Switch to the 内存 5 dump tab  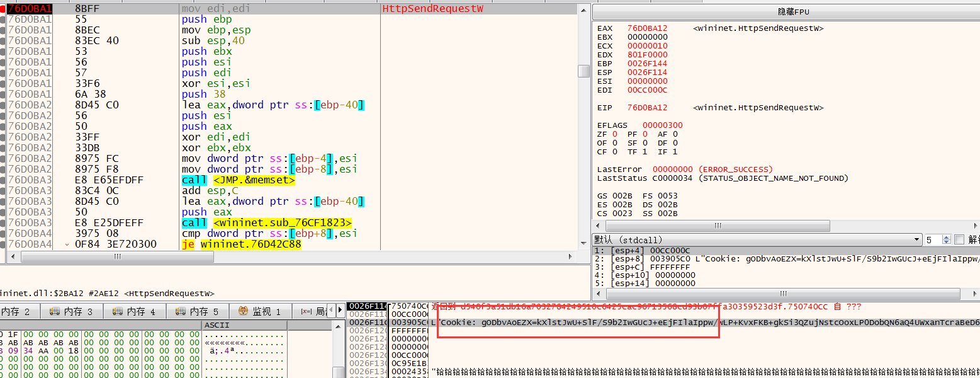[198, 311]
